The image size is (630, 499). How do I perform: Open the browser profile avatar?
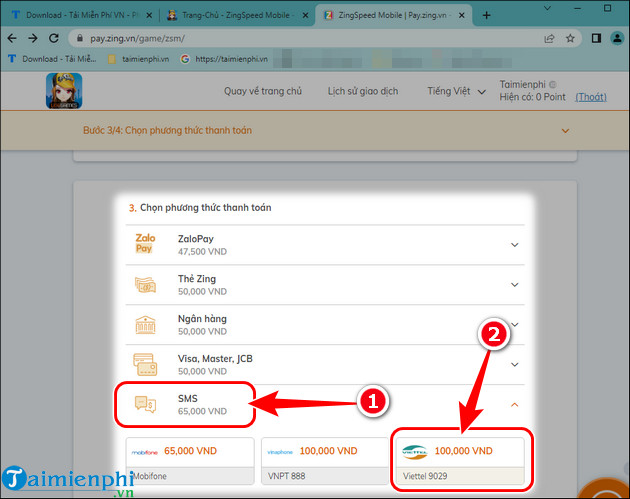(617, 38)
